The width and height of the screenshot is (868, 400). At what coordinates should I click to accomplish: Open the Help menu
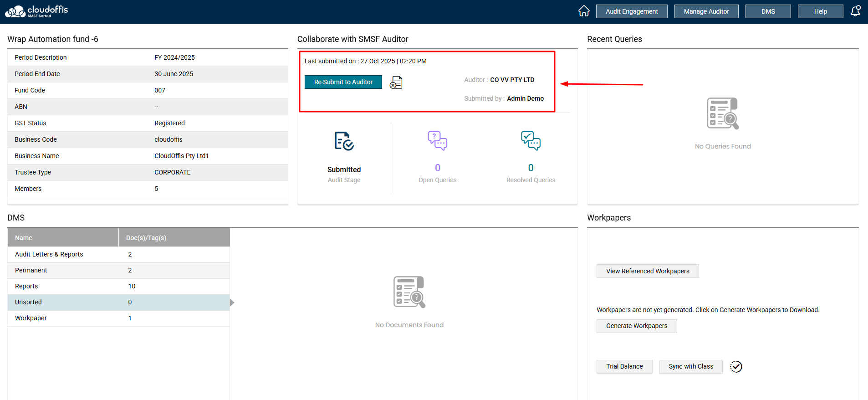(820, 11)
